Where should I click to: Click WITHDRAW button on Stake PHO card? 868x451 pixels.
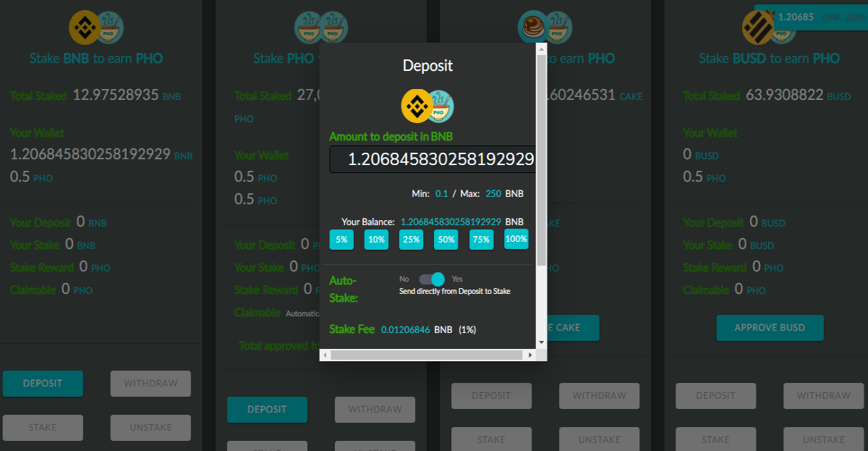[375, 409]
